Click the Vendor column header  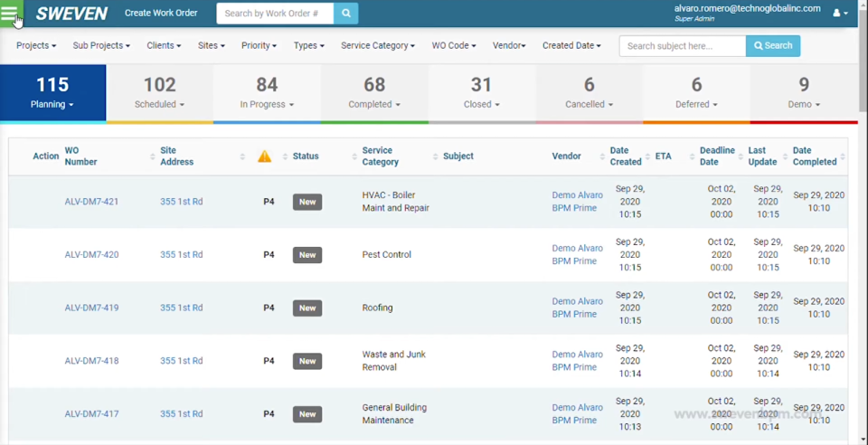coord(566,156)
